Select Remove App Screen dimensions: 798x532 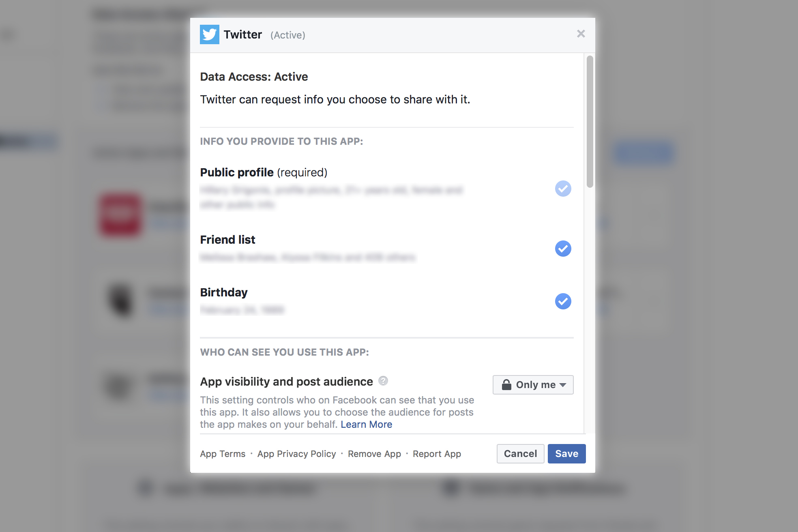374,454
